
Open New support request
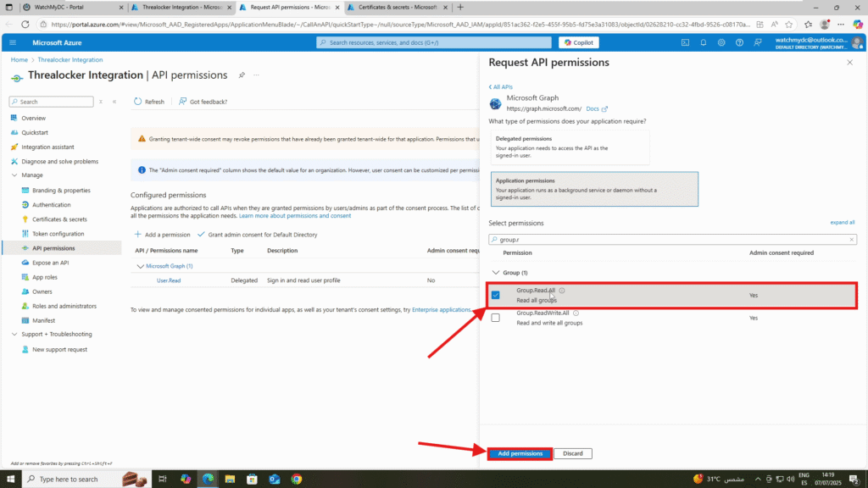click(x=59, y=349)
